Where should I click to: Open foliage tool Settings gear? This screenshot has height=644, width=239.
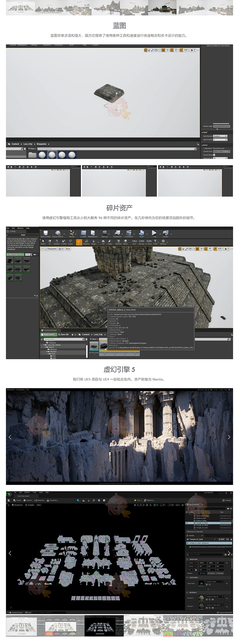(163, 242)
